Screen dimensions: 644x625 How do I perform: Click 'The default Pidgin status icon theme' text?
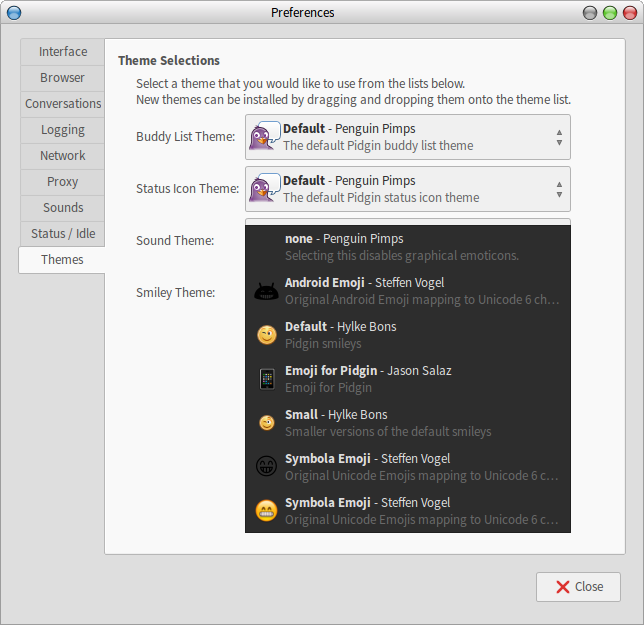coord(381,198)
